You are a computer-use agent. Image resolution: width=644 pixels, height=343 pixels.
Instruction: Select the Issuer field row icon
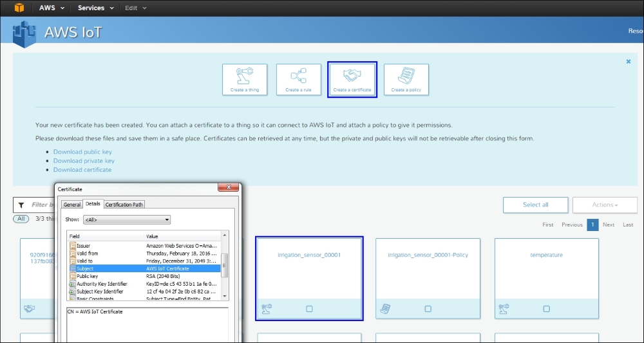coord(73,246)
